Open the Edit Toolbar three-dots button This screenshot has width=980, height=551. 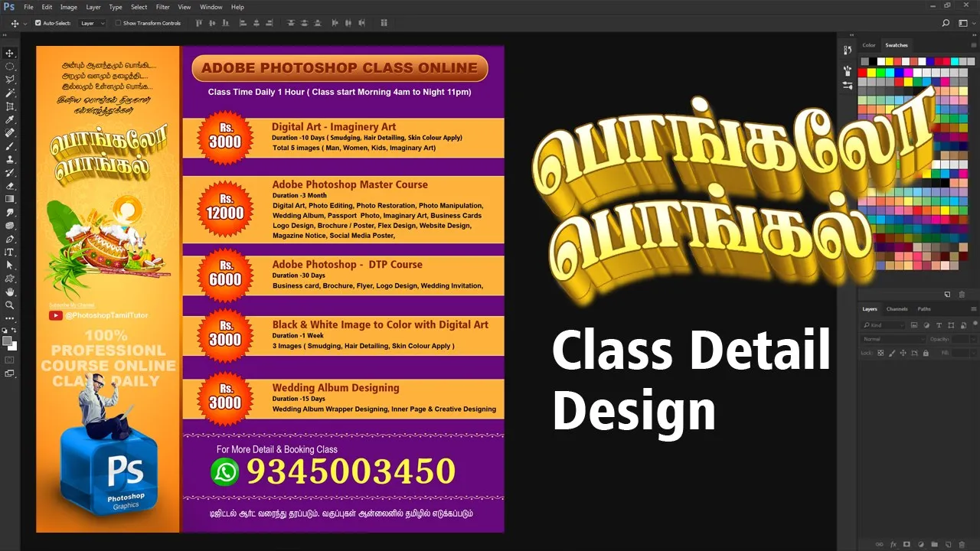pyautogui.click(x=10, y=318)
